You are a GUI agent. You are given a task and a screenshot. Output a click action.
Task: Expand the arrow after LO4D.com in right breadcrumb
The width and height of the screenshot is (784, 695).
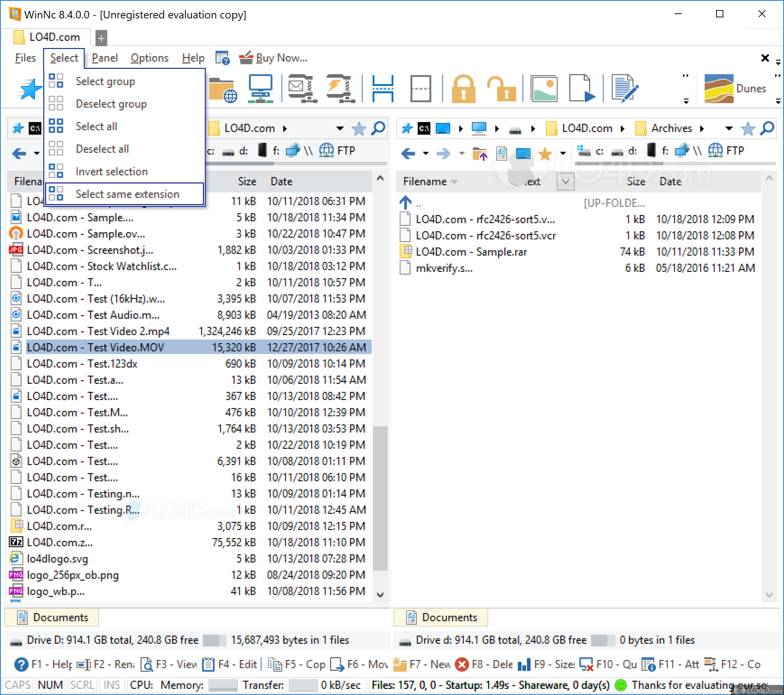pyautogui.click(x=622, y=129)
